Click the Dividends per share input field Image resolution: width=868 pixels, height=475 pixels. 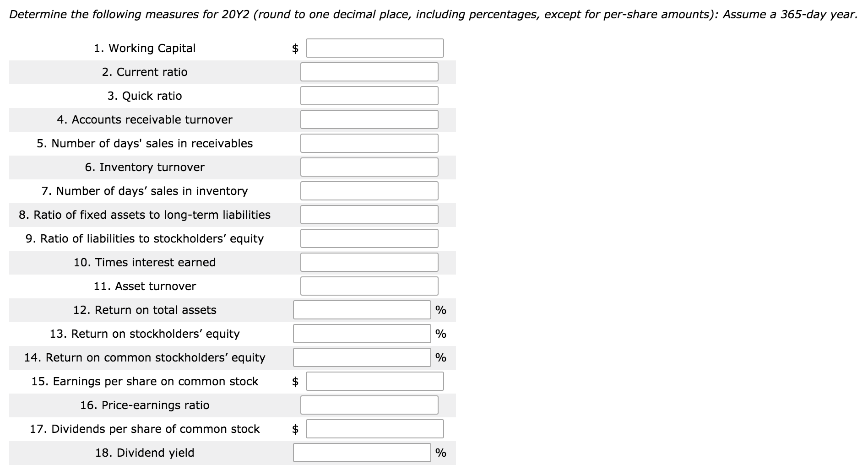click(374, 428)
